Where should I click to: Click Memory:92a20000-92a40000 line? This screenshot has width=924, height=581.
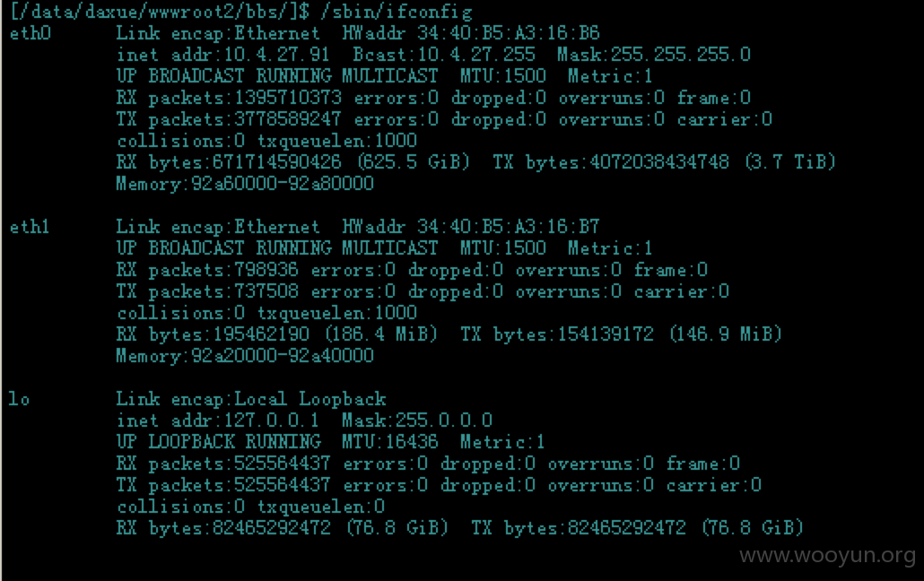245,356
